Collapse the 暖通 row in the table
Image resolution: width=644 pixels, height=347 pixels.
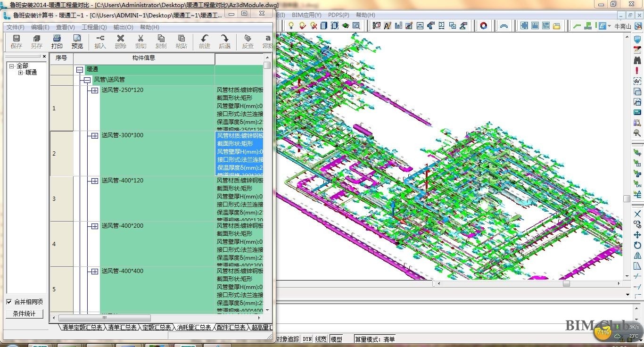[x=80, y=70]
